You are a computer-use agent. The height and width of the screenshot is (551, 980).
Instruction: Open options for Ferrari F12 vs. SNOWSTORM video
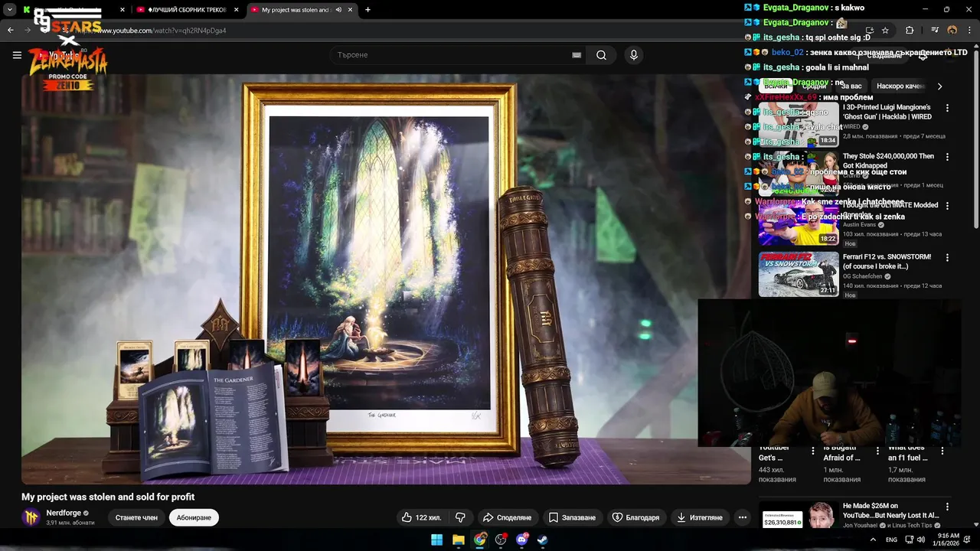pyautogui.click(x=947, y=257)
